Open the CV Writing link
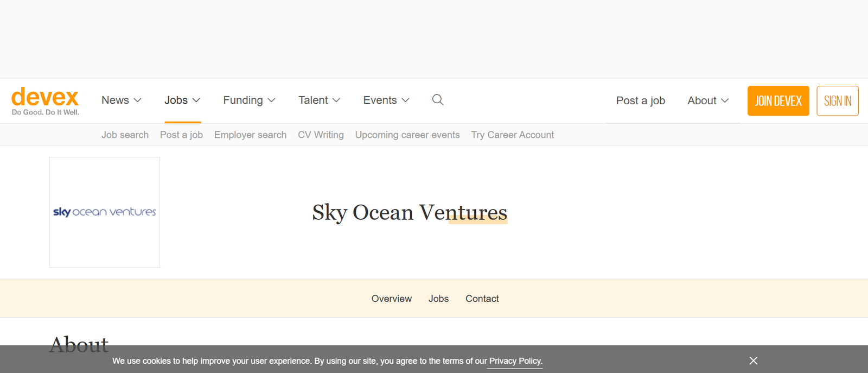868x373 pixels. tap(321, 135)
